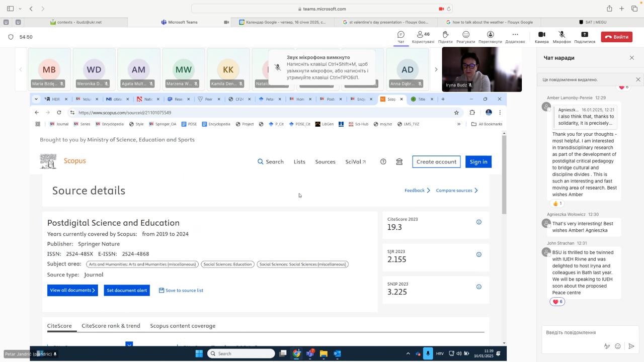Open SNIP 2023 info icon

pos(479,287)
